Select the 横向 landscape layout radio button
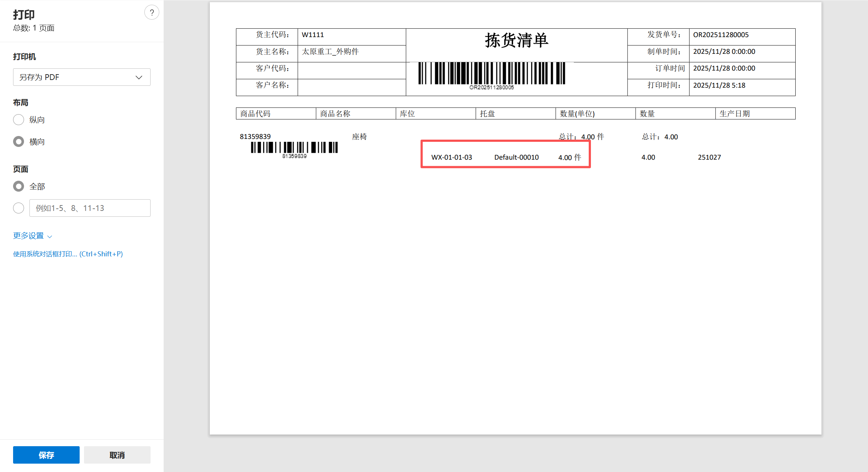 tap(19, 141)
